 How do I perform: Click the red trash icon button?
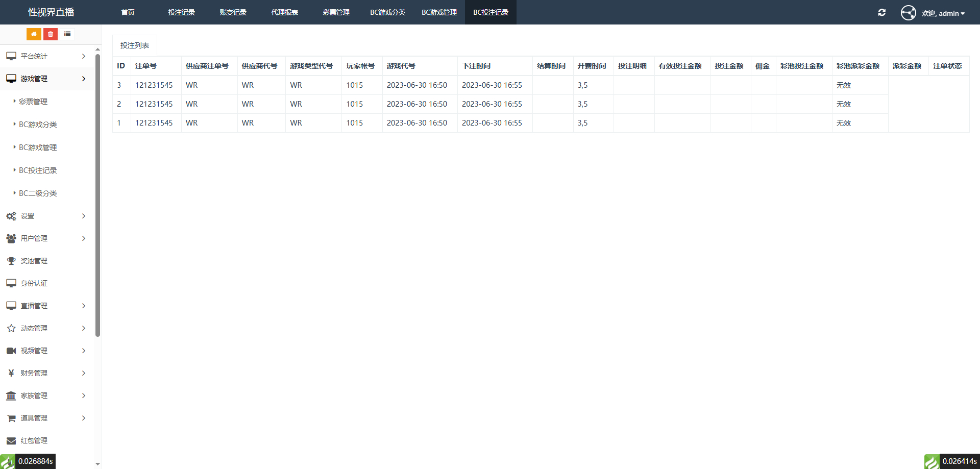pos(51,34)
